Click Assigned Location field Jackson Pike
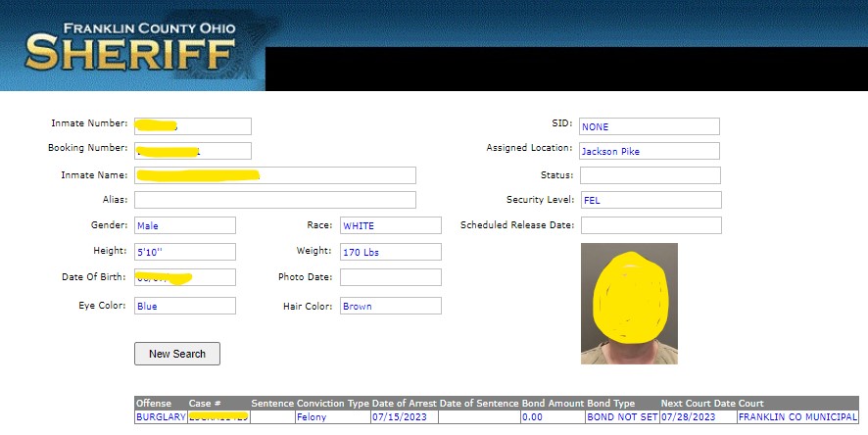This screenshot has width=868, height=435. 650,151
